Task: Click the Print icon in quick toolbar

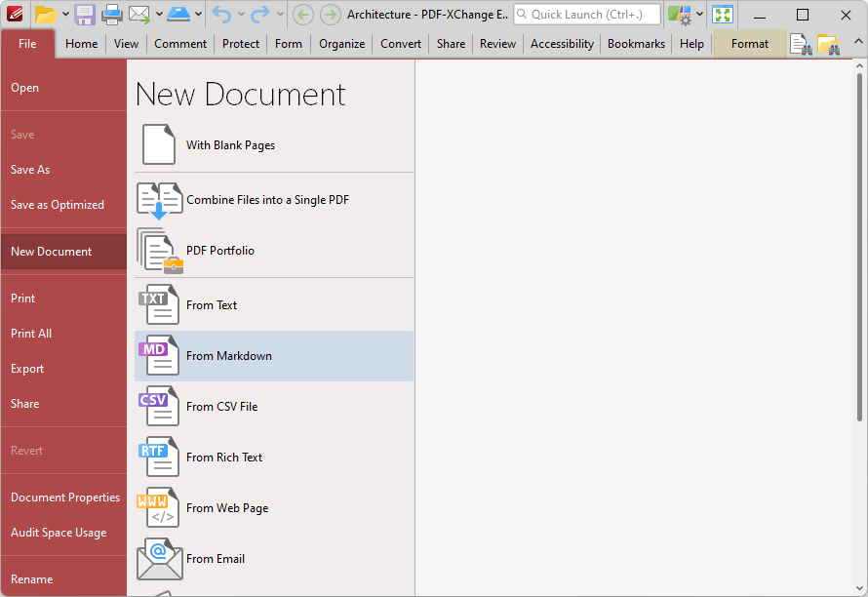Action: (x=112, y=15)
